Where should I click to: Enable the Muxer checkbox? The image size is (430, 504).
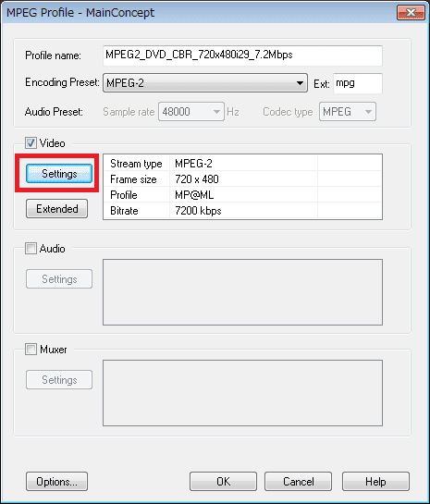31,349
